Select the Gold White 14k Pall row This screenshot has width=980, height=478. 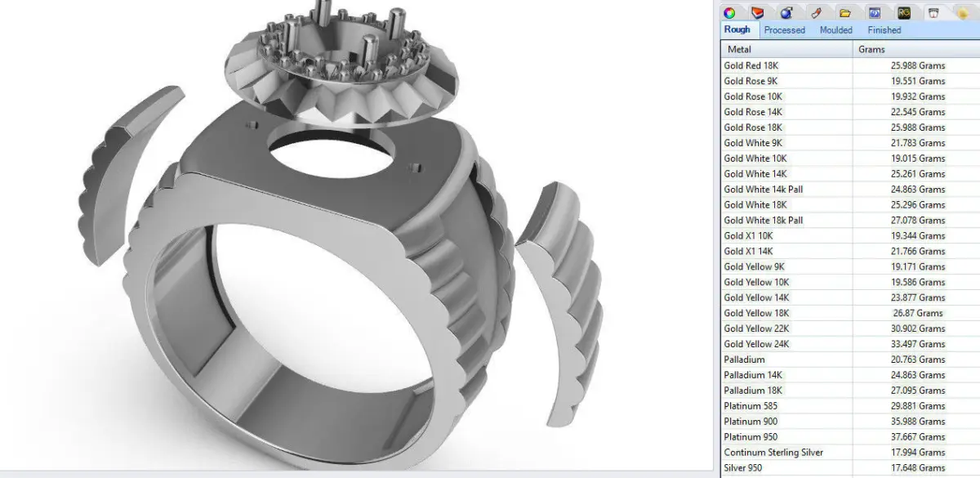850,190
